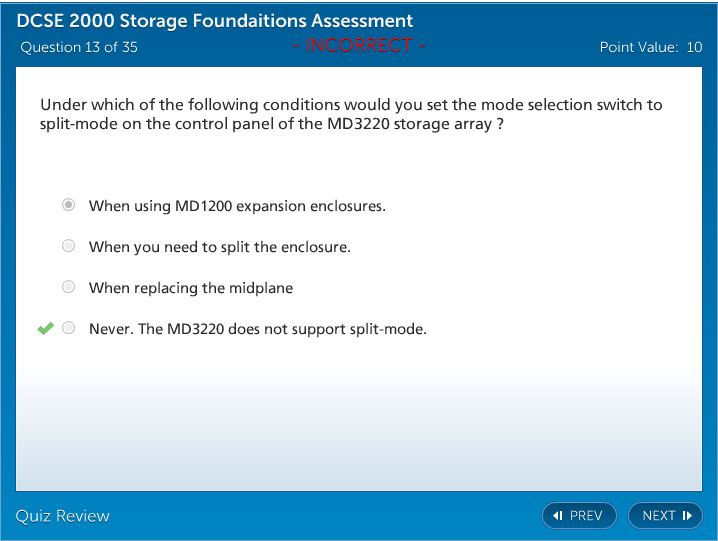718x541 pixels.
Task: Select the 'Never' radio button
Action: pos(68,328)
